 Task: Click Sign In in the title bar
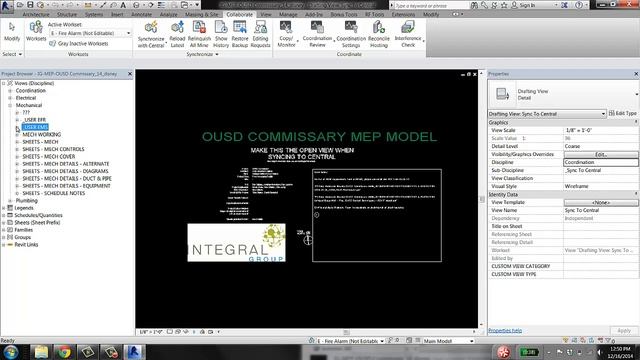pos(527,5)
